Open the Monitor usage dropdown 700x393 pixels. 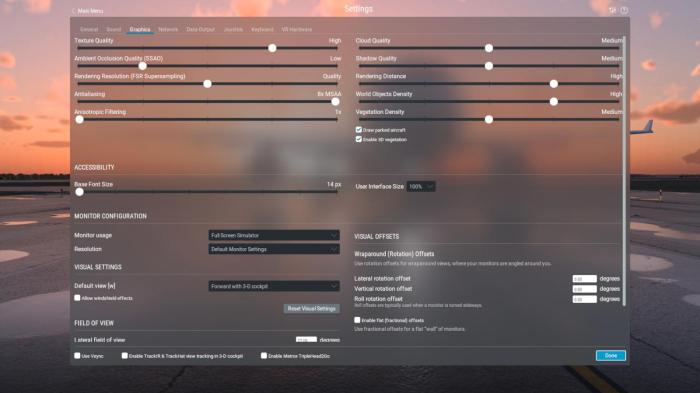pos(274,235)
